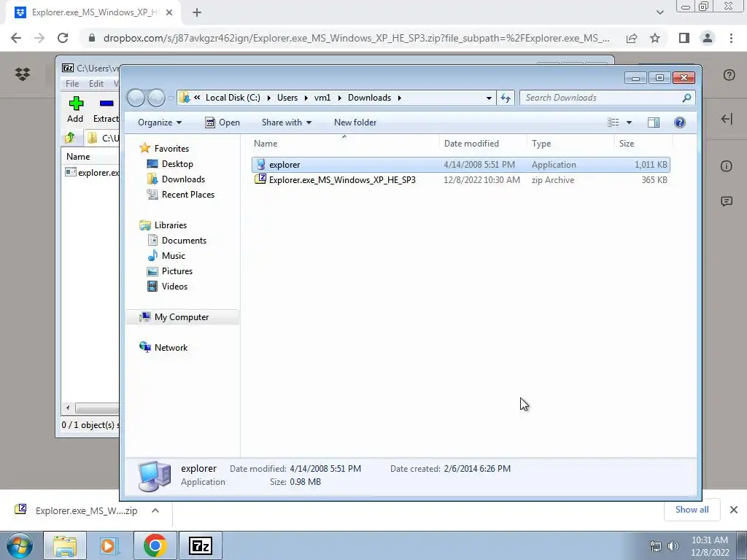Click the 7-Zip Add button
Screen dimensions: 747x560
tap(75, 109)
